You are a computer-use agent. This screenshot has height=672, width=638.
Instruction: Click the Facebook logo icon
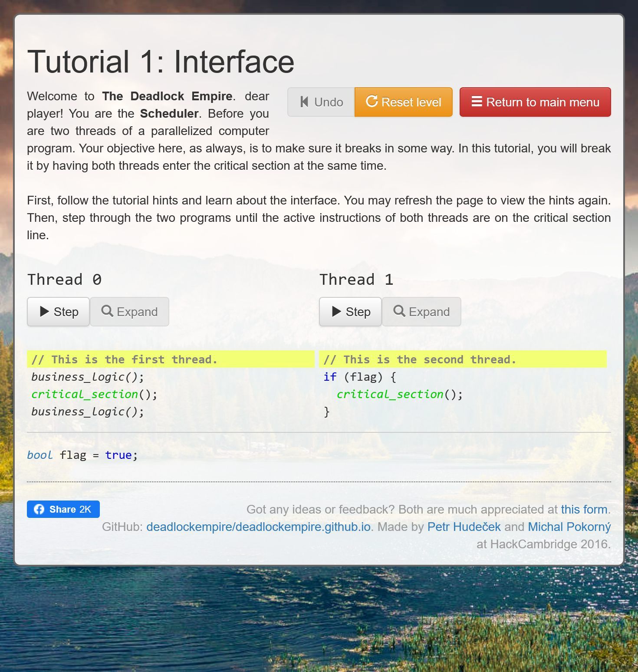click(x=39, y=509)
